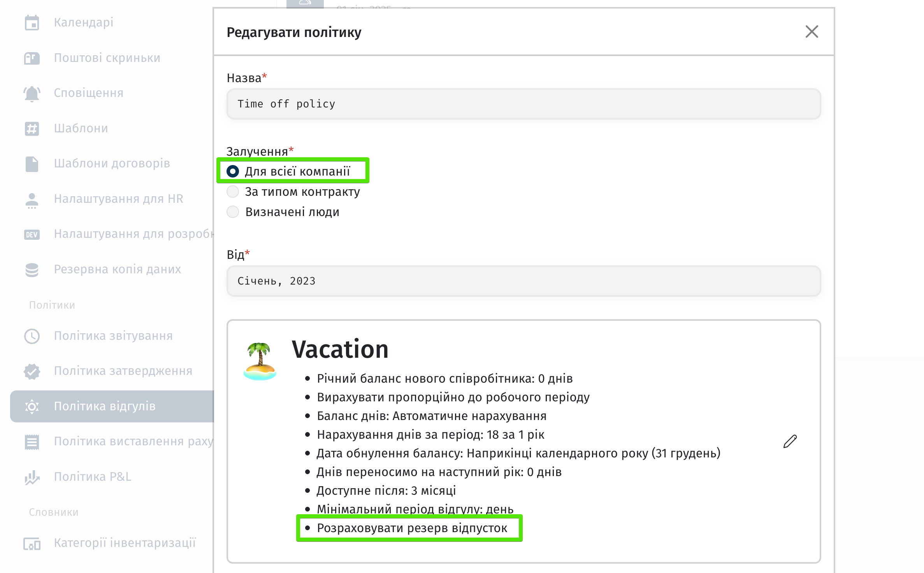The image size is (924, 573).
Task: Click the Політика звітування clock icon
Action: click(x=32, y=336)
